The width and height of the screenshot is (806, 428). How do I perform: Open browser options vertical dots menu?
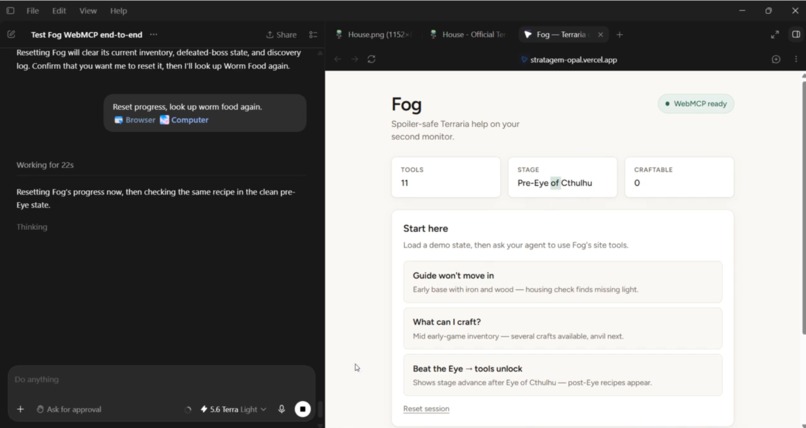796,60
